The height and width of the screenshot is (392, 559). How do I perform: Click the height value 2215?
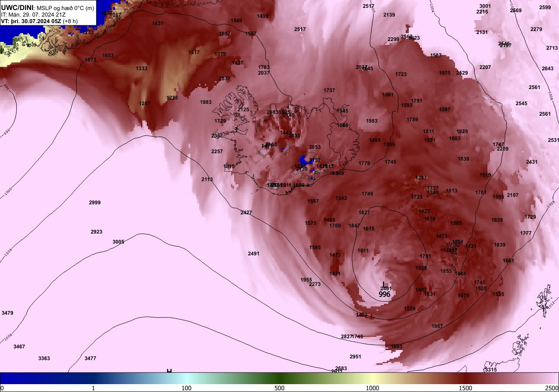click(482, 12)
